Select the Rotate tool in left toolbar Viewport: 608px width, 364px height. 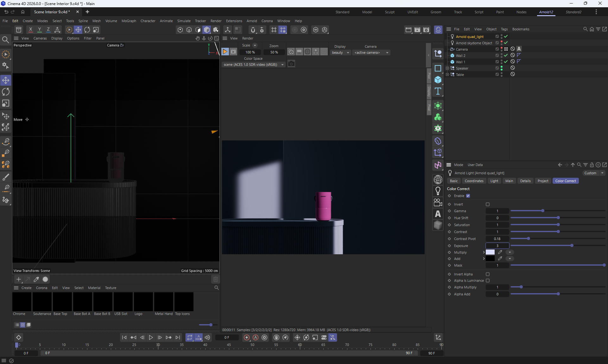click(6, 92)
